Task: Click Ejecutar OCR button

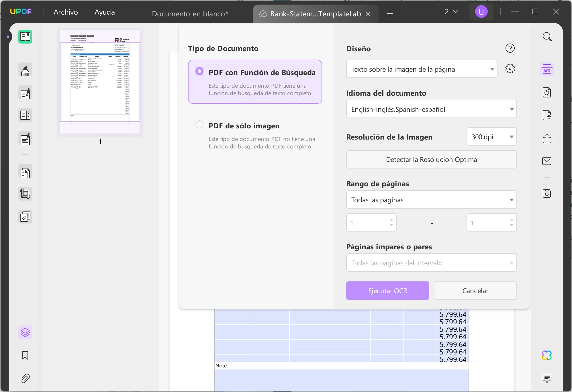Action: 387,291
